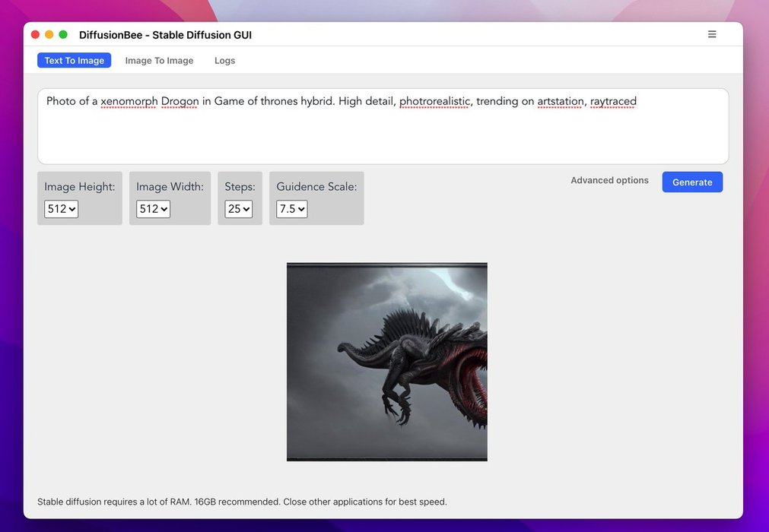The height and width of the screenshot is (532, 769).
Task: Open the Guidence Scale dropdown
Action: tap(291, 208)
